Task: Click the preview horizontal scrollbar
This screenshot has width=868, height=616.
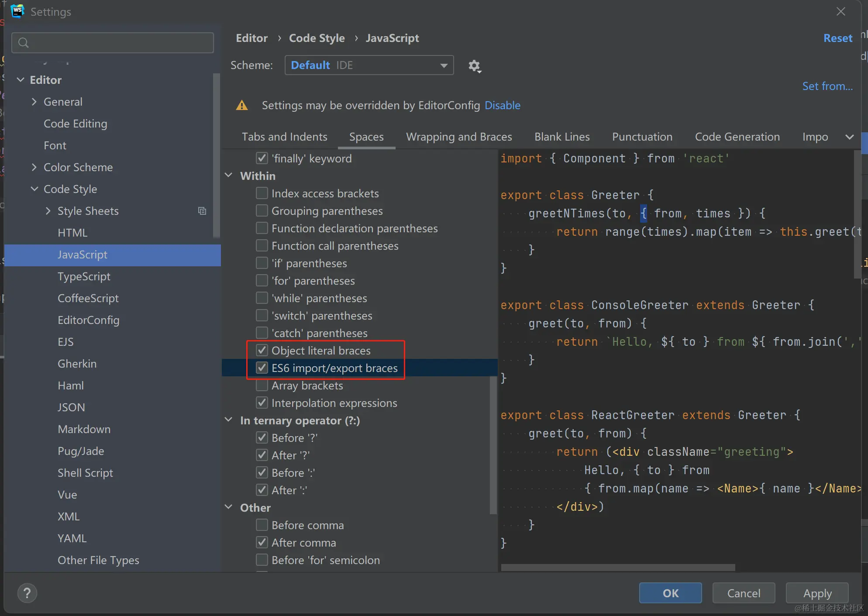Action: click(618, 568)
